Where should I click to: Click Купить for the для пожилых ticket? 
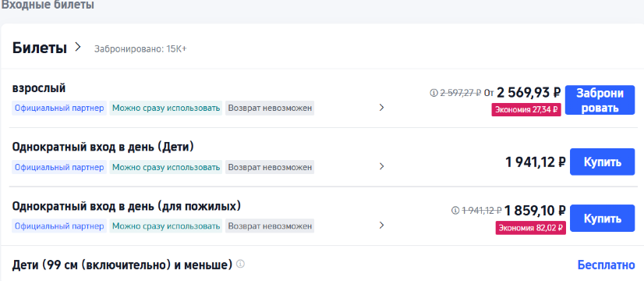[x=603, y=218]
